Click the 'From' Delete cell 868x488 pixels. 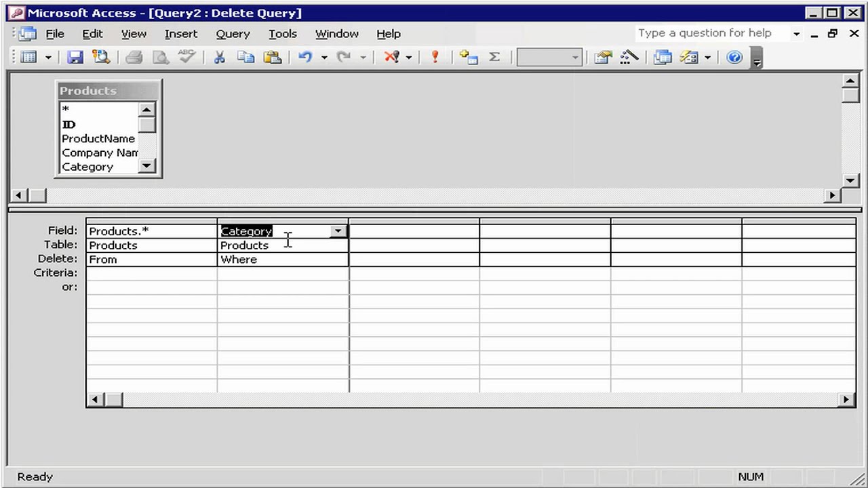click(x=152, y=260)
